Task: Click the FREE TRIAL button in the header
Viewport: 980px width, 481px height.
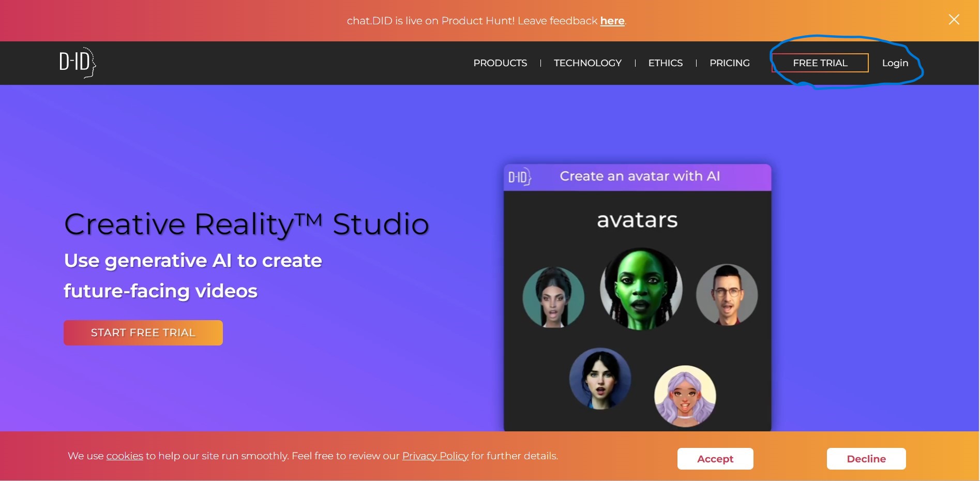Action: [x=820, y=63]
